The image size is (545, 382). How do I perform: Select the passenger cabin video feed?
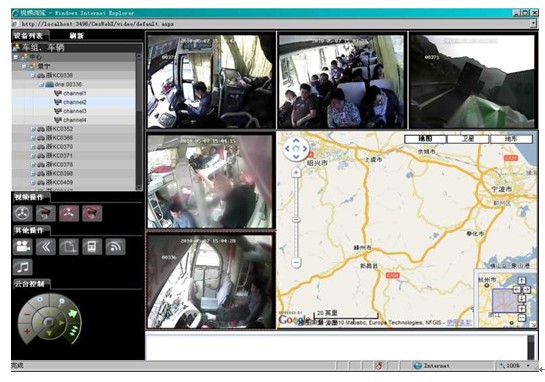[x=342, y=81]
